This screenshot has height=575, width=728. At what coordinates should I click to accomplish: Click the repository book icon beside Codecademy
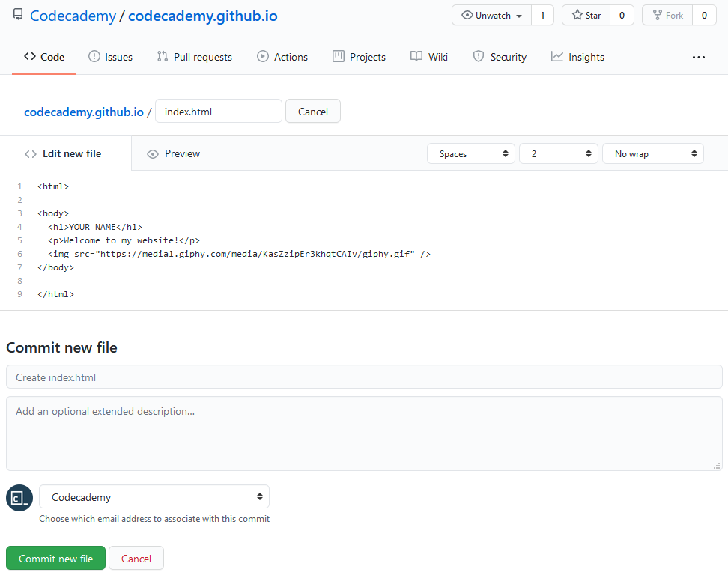pyautogui.click(x=18, y=14)
